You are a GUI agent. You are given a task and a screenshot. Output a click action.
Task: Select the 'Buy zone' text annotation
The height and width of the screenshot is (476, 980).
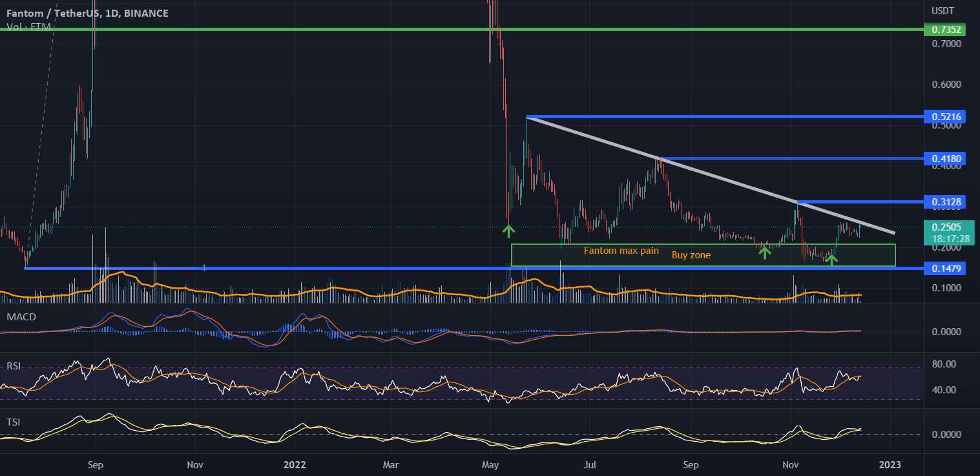point(691,255)
